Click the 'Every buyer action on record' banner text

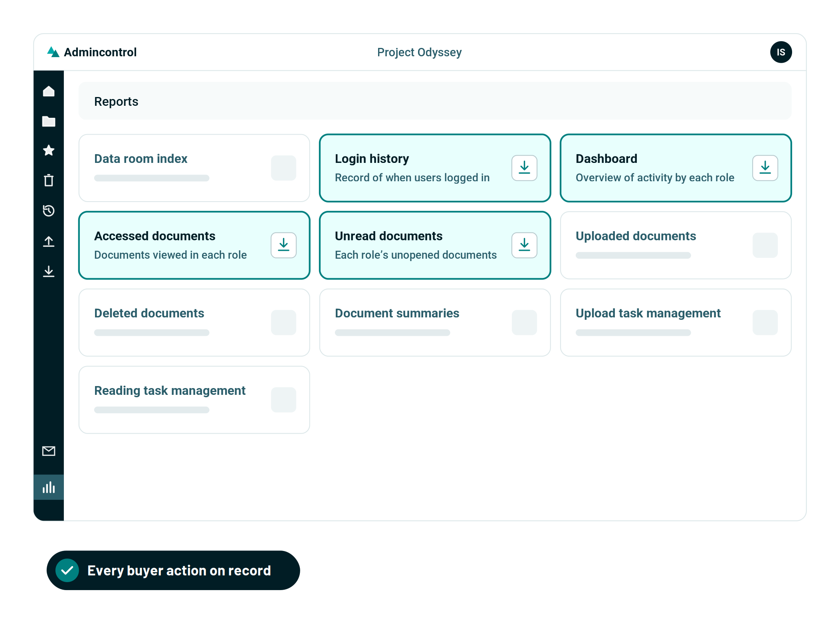(179, 571)
